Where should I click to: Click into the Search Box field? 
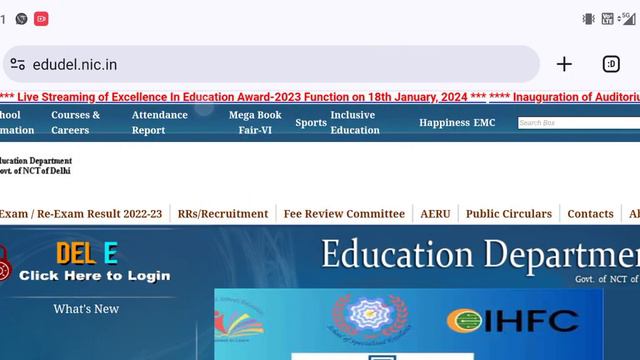[x=579, y=123]
